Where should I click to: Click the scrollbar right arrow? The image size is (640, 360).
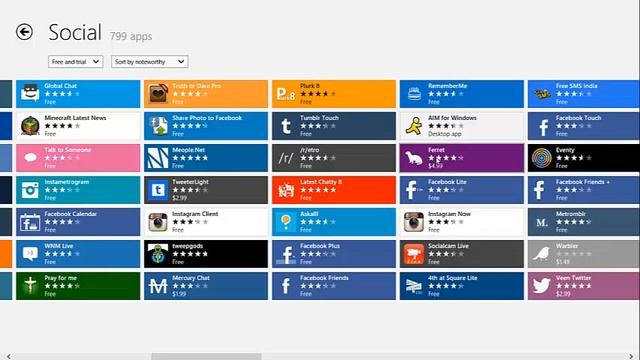[631, 357]
